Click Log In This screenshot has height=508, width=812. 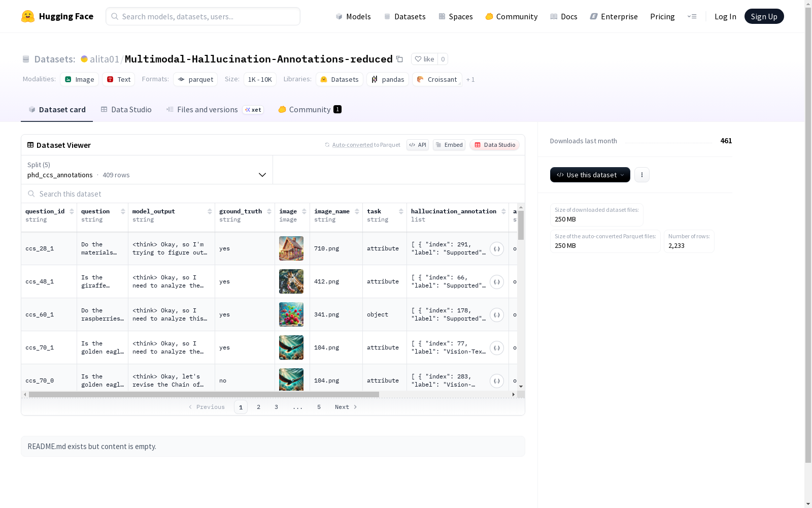pyautogui.click(x=725, y=16)
